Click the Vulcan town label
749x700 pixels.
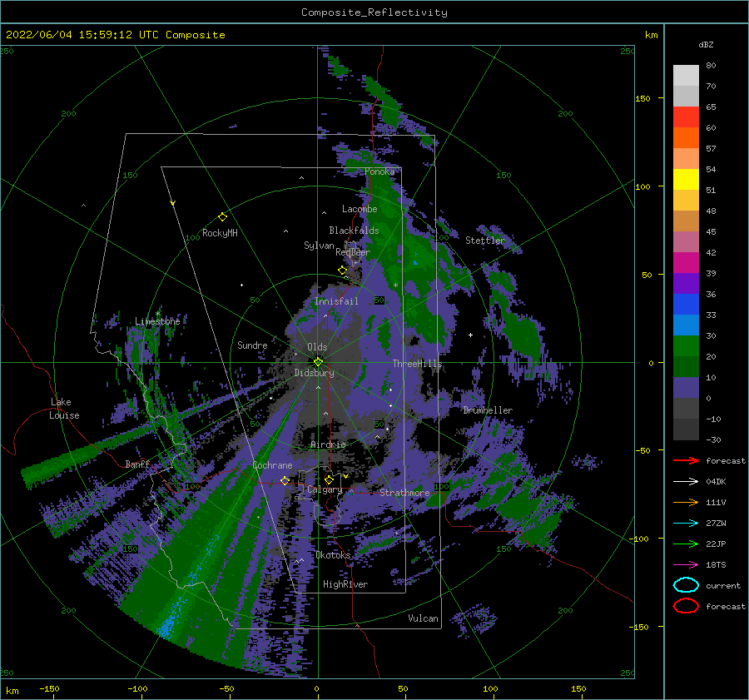coord(424,618)
